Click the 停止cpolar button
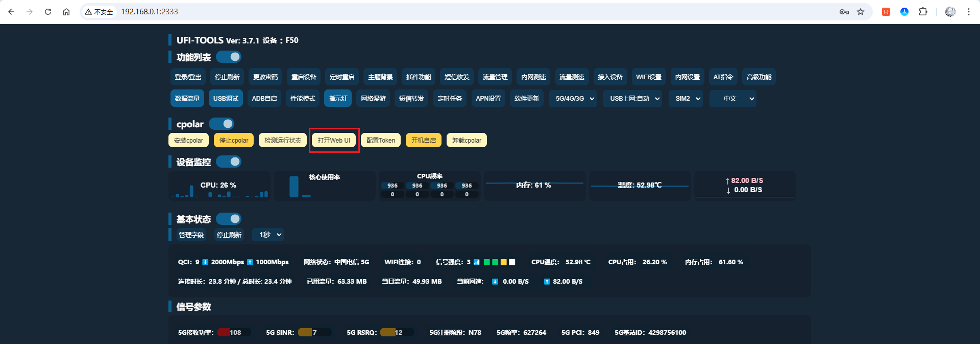This screenshot has width=980, height=344. coord(234,141)
